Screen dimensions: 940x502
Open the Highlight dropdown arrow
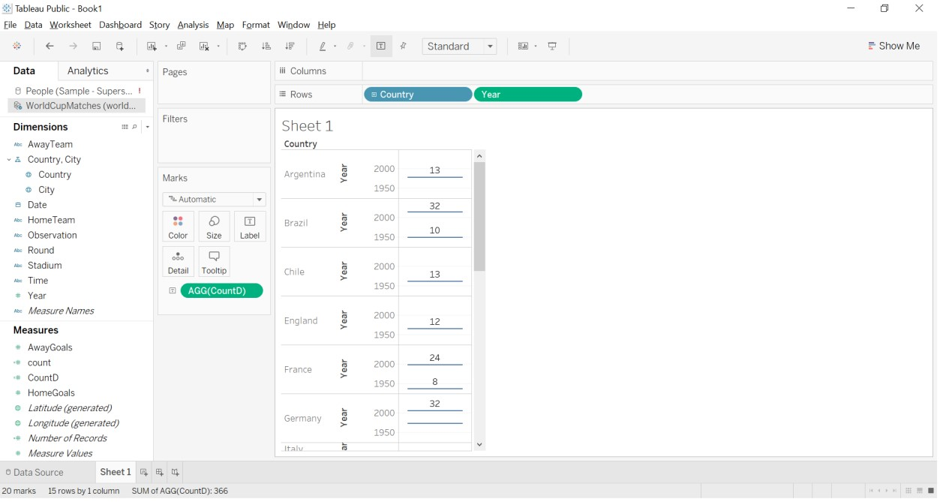coord(335,47)
